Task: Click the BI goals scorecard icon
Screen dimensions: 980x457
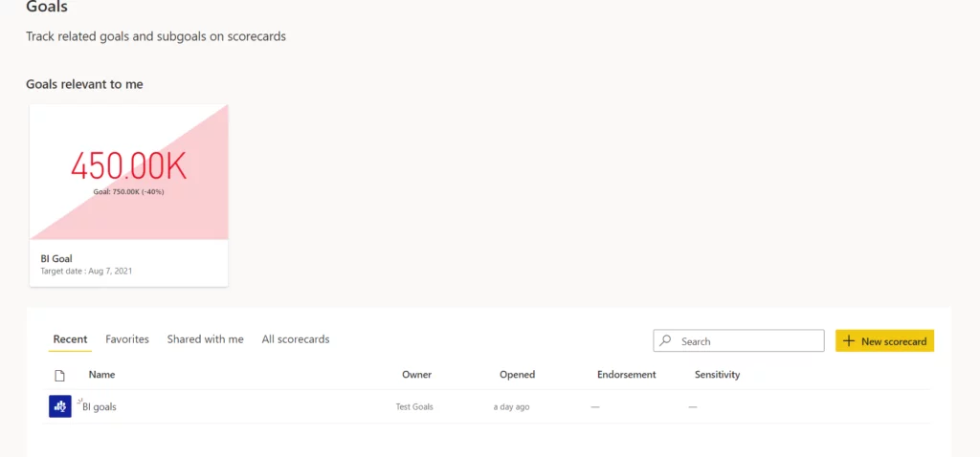Action: coord(60,406)
